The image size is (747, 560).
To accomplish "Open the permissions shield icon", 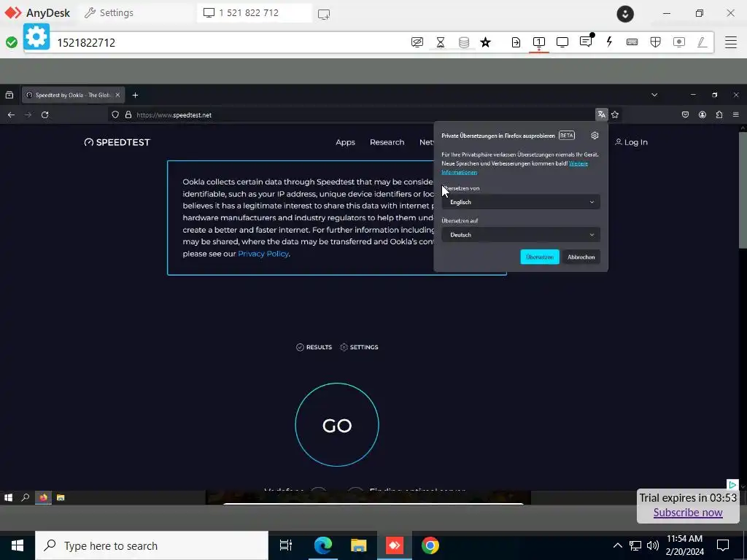I will pos(656,42).
